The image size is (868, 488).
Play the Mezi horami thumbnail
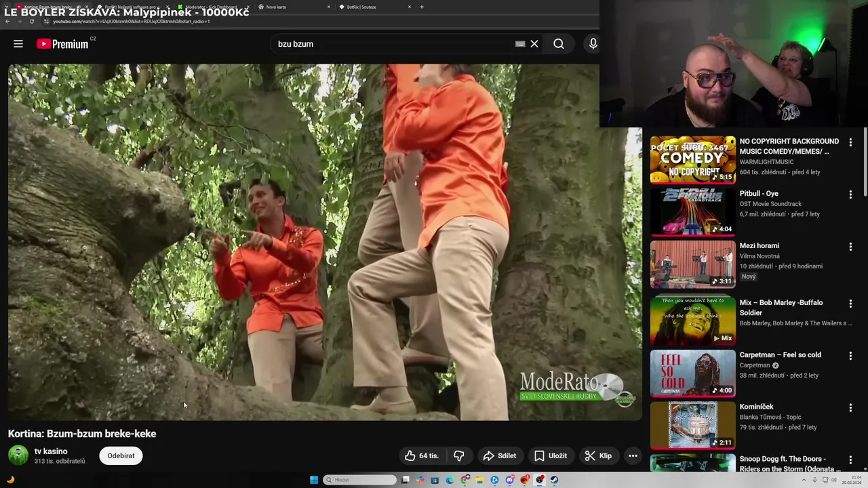coord(692,264)
